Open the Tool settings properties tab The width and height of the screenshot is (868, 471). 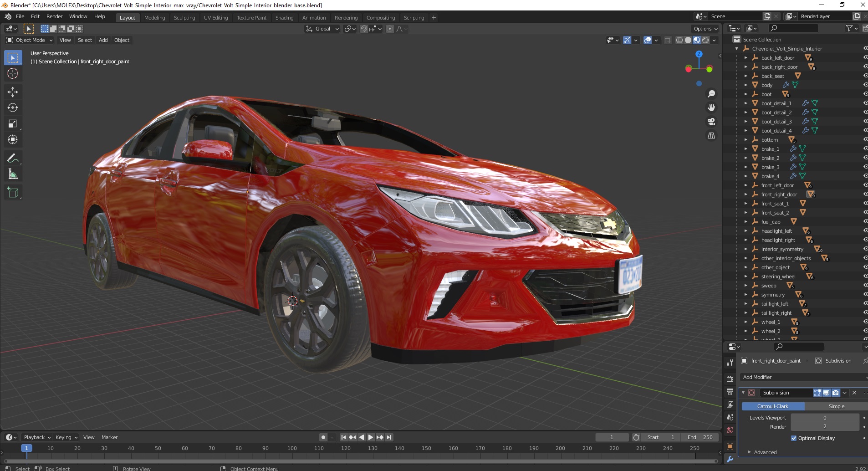tap(730, 363)
